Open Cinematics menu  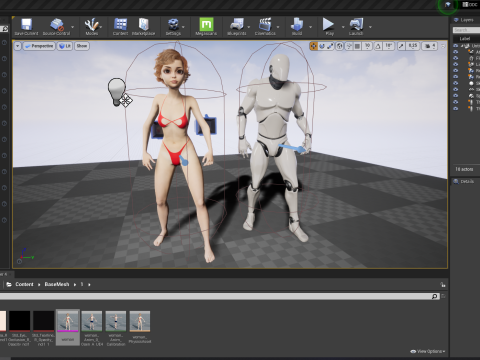pyautogui.click(x=265, y=27)
